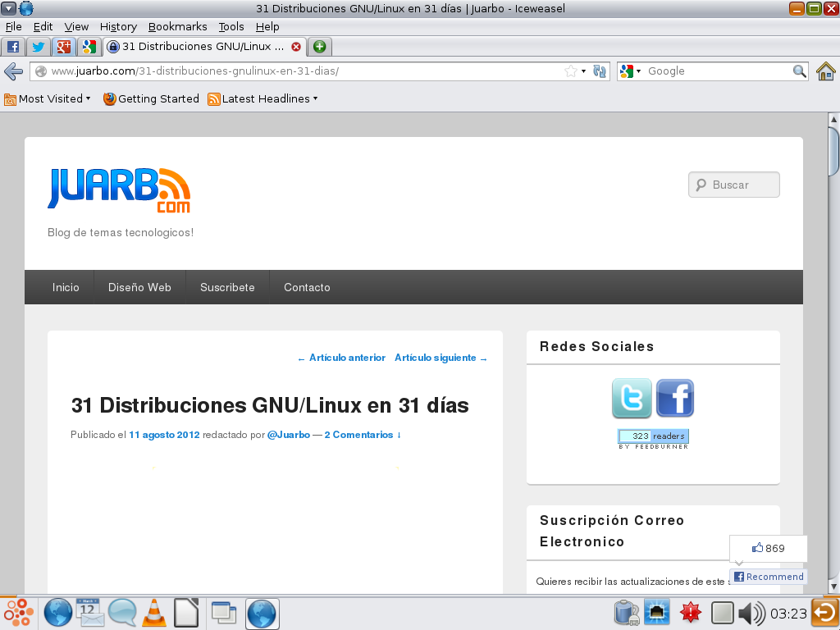This screenshot has height=630, width=840.
Task: Open the Facebook icon in Redes Sociales
Action: point(675,398)
